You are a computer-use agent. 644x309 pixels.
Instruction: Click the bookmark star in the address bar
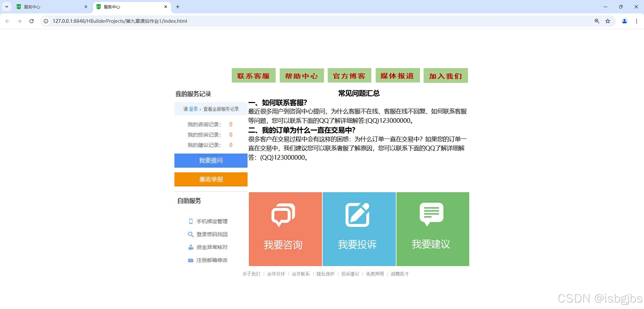pos(608,21)
